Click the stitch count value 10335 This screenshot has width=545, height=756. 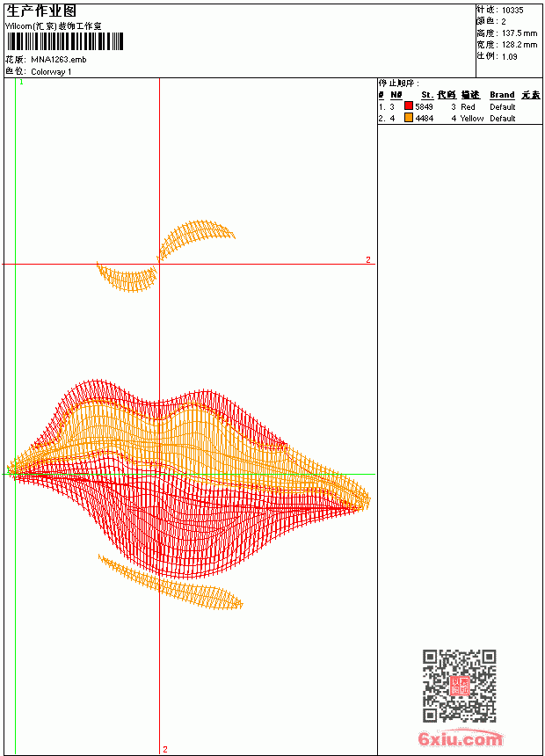pos(512,11)
